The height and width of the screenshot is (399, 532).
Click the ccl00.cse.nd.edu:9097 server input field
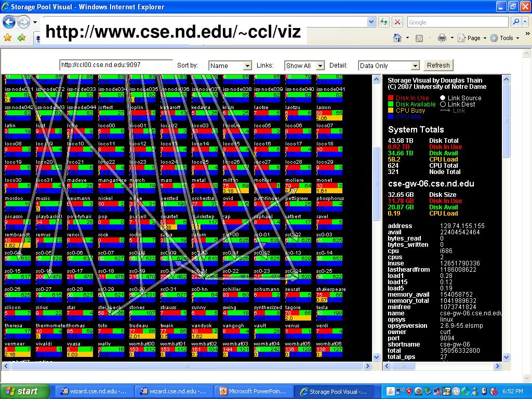point(116,65)
